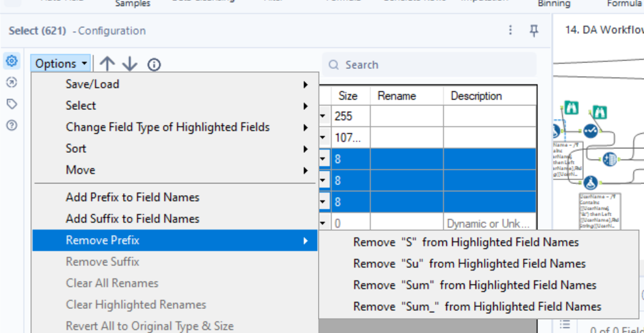Viewport: 644px width, 333px height.
Task: Open type dropdown in the Size 107... row
Action: tap(323, 137)
